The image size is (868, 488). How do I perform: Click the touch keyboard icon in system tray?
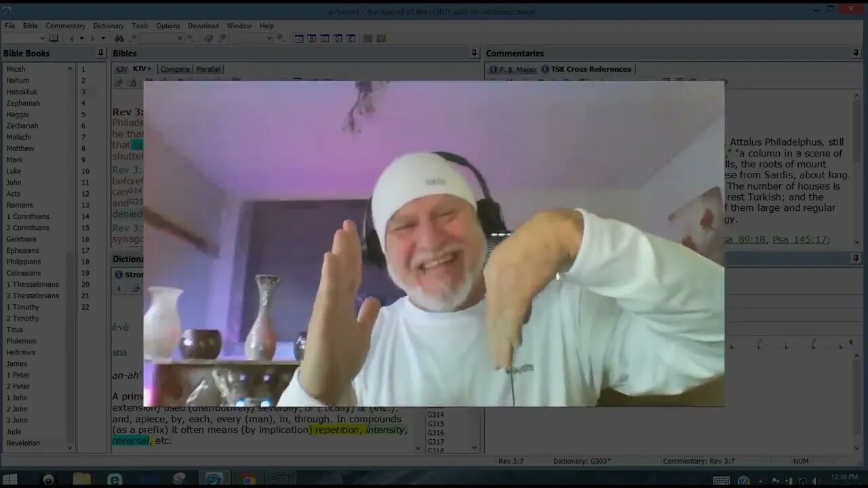point(722,480)
